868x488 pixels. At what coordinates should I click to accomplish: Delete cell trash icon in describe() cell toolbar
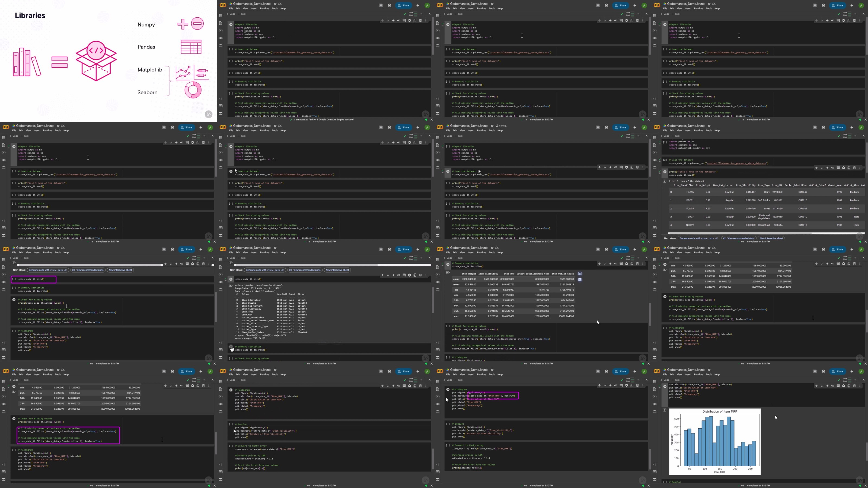pos(637,264)
